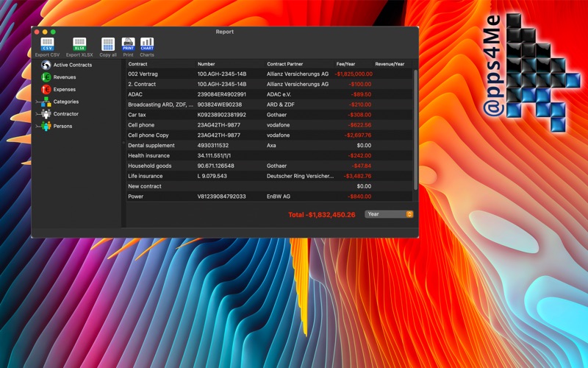
Task: Select the Household goods row
Action: 269,166
